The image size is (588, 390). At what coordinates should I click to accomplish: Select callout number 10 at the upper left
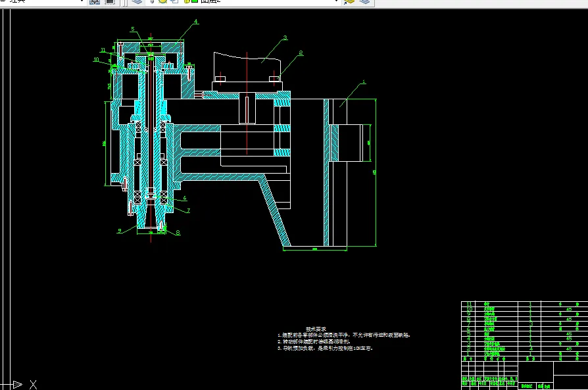[96, 59]
